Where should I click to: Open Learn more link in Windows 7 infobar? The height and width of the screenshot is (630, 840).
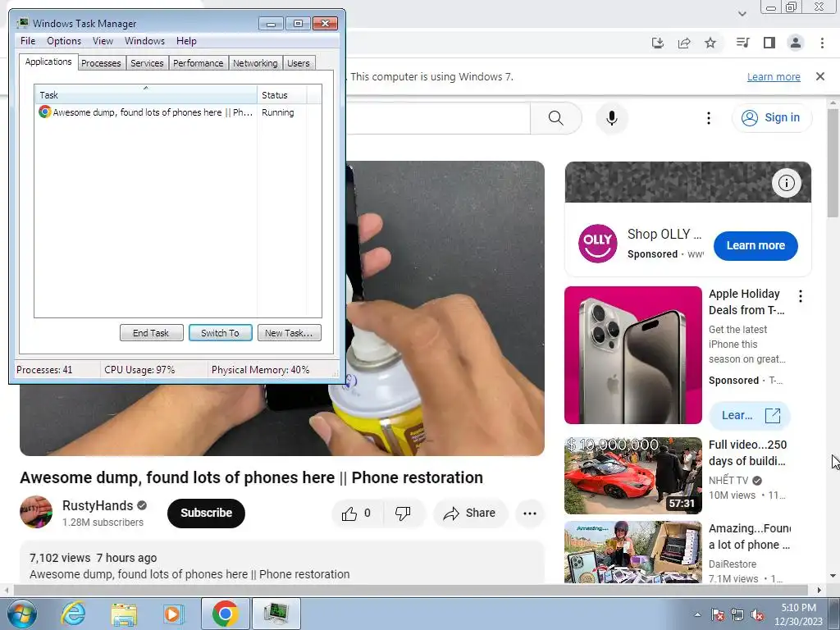pyautogui.click(x=774, y=76)
